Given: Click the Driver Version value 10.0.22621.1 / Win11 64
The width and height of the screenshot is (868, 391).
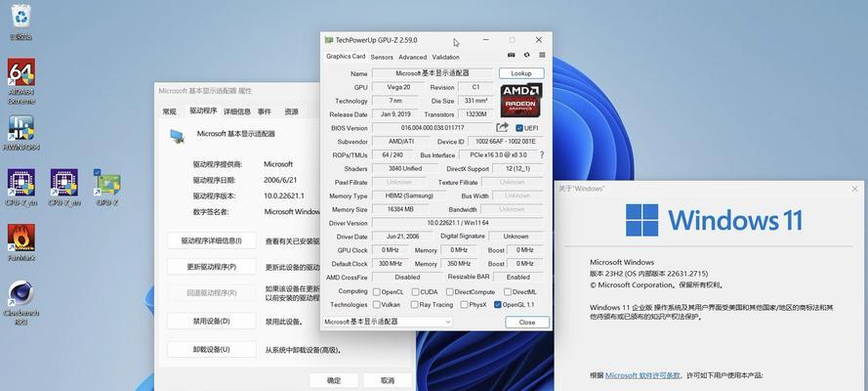Looking at the screenshot, I should 458,223.
